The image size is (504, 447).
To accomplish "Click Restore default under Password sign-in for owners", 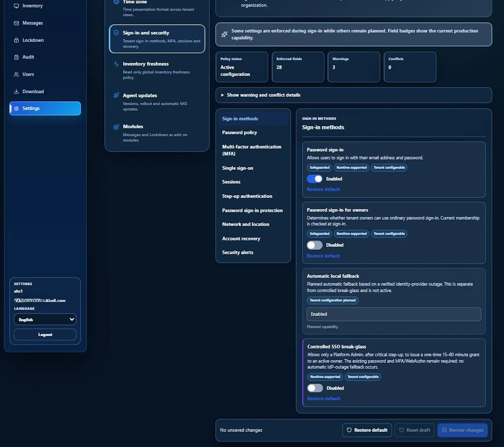I will point(323,256).
